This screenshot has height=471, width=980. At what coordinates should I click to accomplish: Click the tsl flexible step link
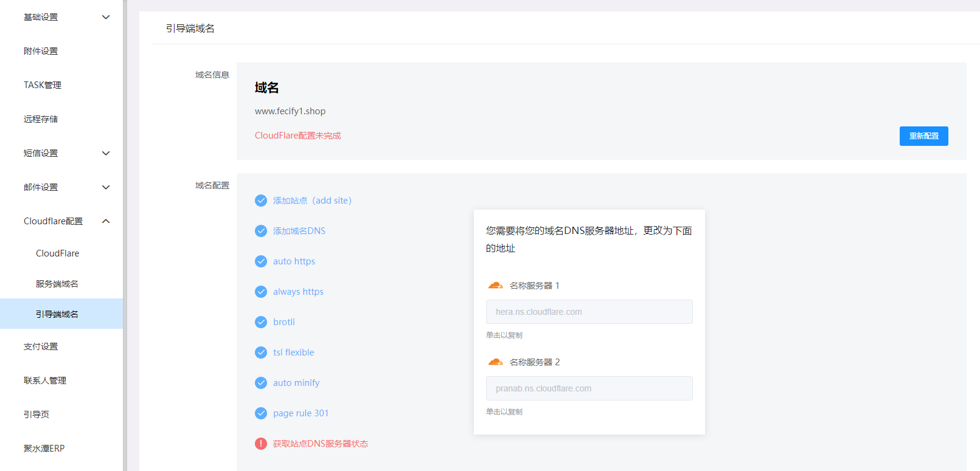[x=294, y=352]
